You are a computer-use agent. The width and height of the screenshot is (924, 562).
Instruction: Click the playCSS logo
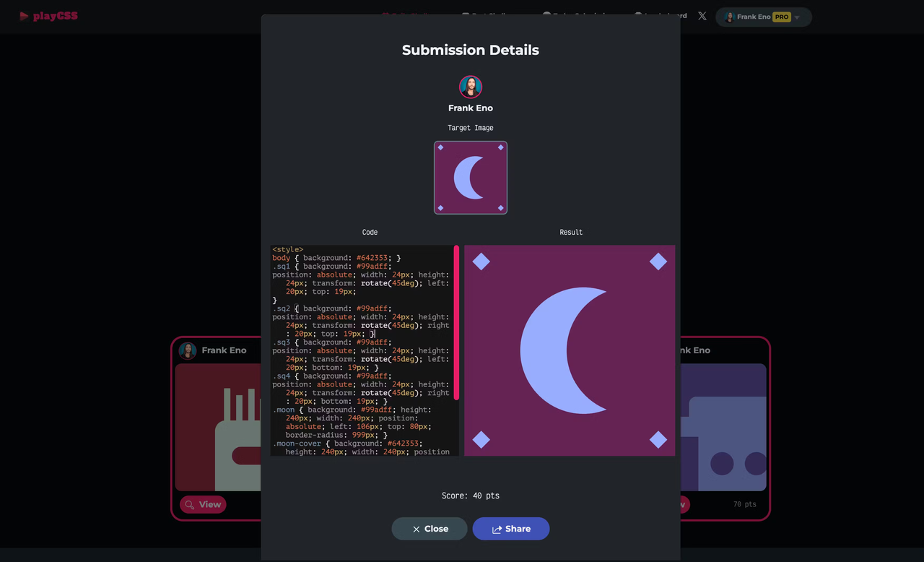[48, 15]
